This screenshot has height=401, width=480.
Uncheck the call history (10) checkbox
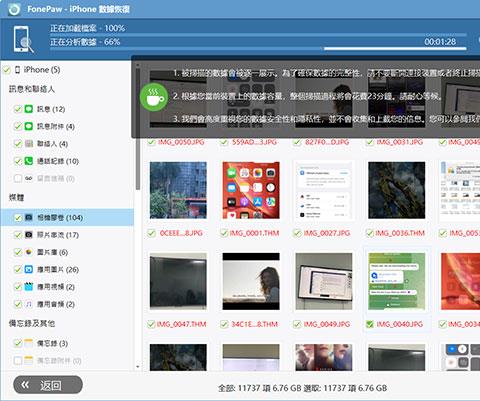[18, 161]
